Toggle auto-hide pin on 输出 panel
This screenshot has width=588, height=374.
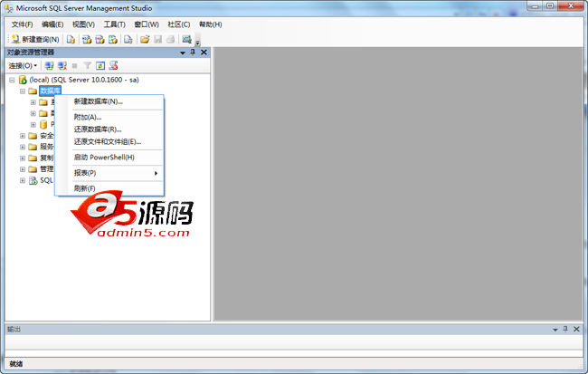point(565,330)
